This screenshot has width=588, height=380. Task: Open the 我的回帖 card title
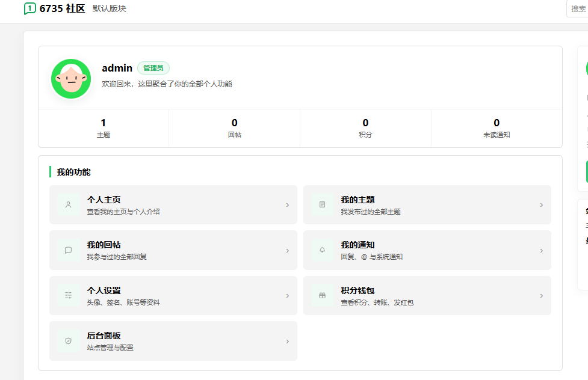pyautogui.click(x=104, y=245)
